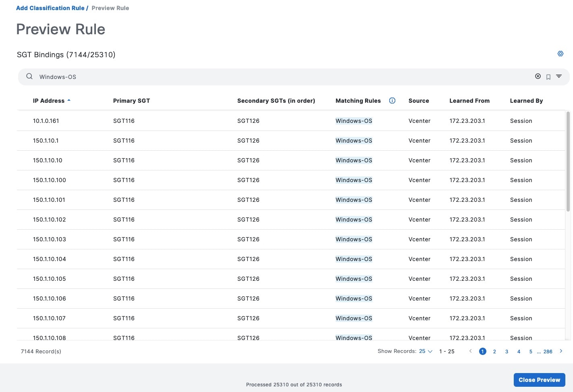Click in the Windows-OS search field

tap(282, 77)
